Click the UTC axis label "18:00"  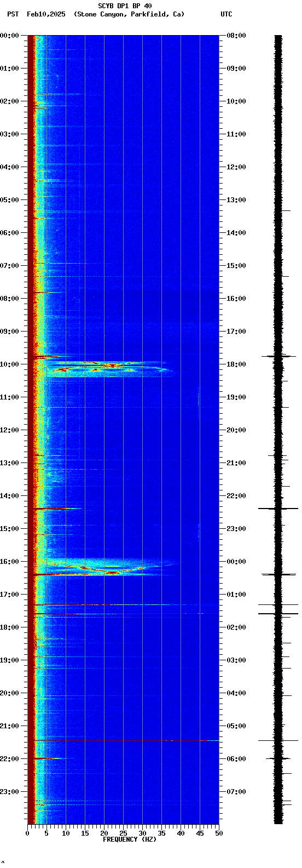(236, 364)
